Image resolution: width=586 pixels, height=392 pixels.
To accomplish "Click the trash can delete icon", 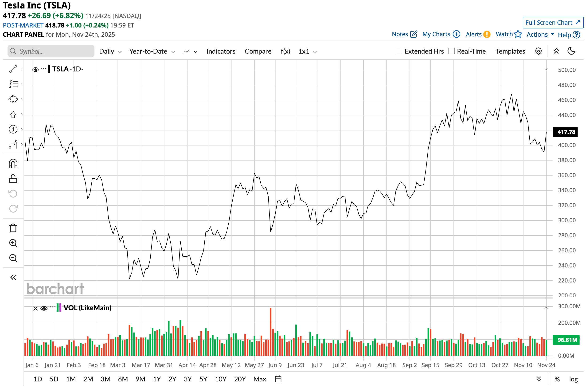I will [13, 228].
